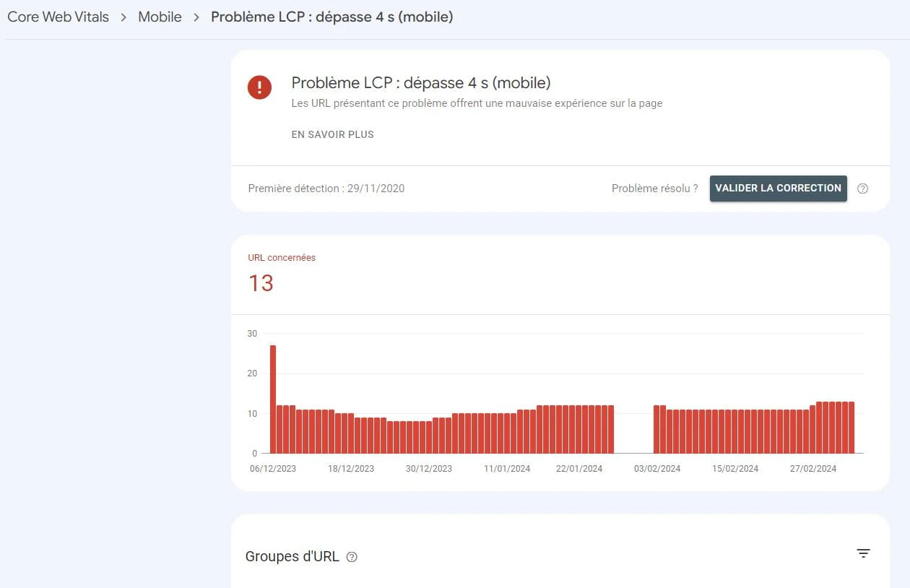
Task: Click the Groupes d'URL section heading
Action: coord(292,557)
